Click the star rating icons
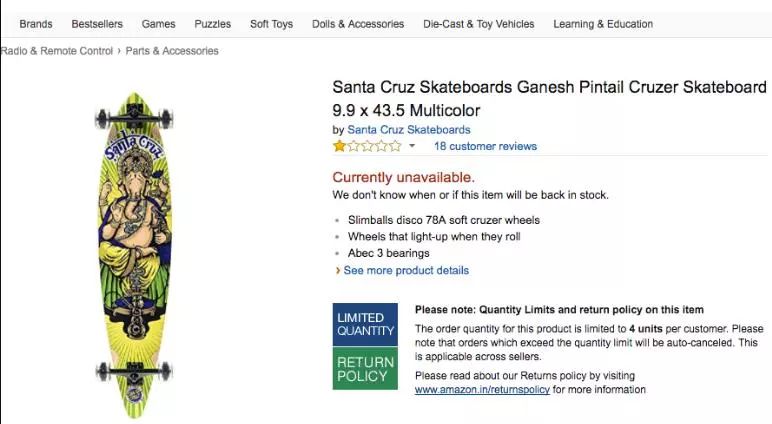Screen dimensions: 772x424 [x=367, y=146]
